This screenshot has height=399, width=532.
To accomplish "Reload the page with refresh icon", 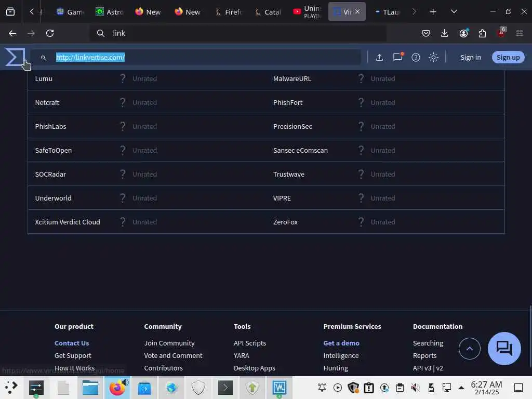I will click(x=50, y=33).
